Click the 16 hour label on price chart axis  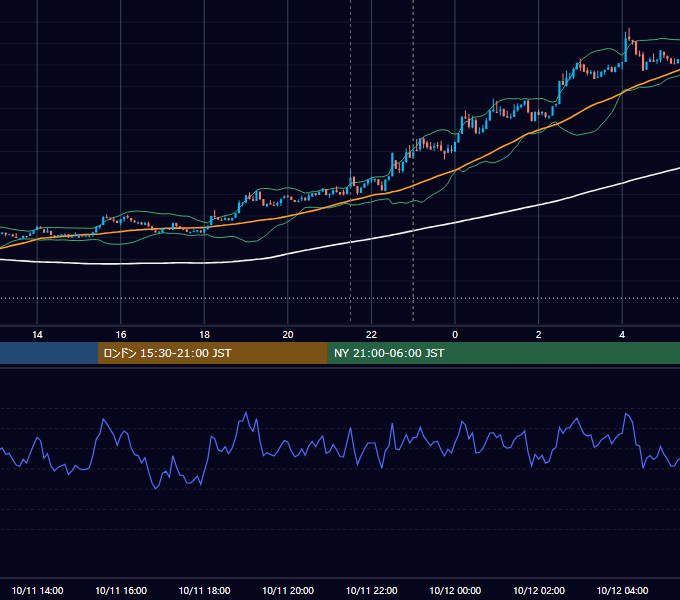point(121,335)
